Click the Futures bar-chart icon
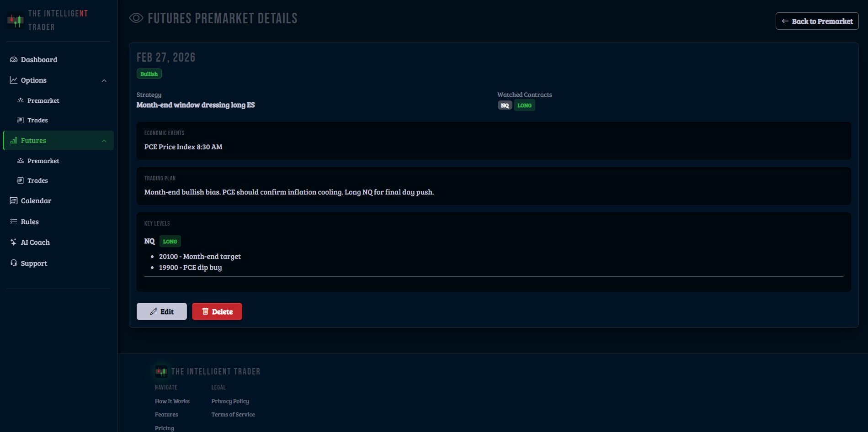This screenshot has width=868, height=432. click(x=14, y=140)
